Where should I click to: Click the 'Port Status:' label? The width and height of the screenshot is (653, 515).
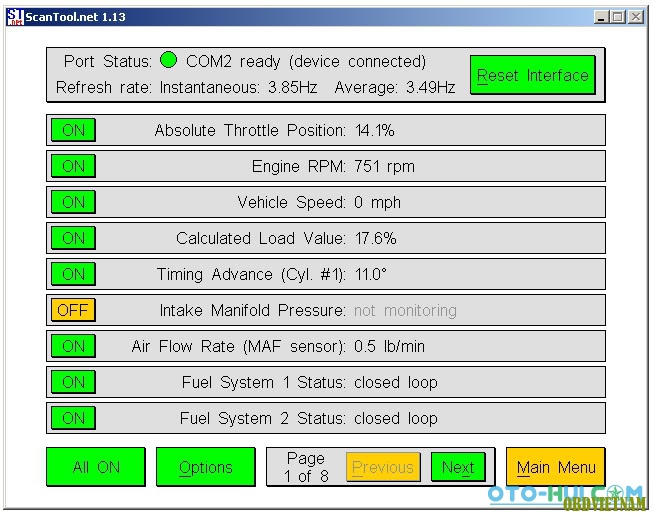pos(108,62)
